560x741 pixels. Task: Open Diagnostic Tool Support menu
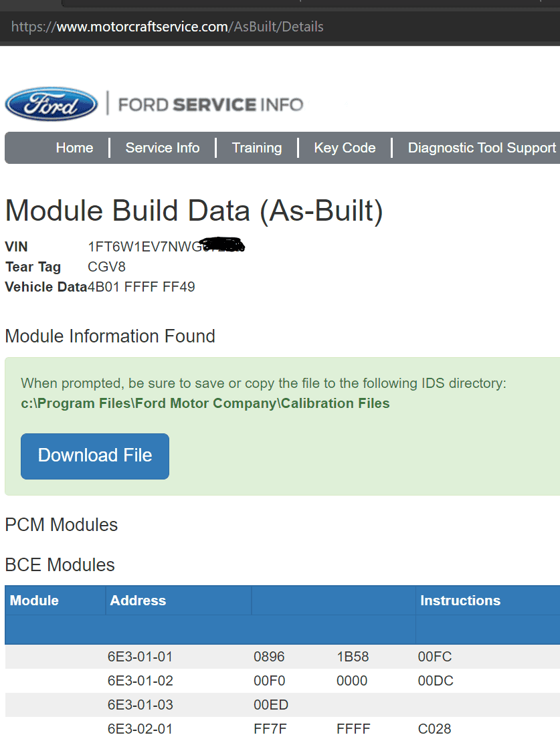[482, 148]
